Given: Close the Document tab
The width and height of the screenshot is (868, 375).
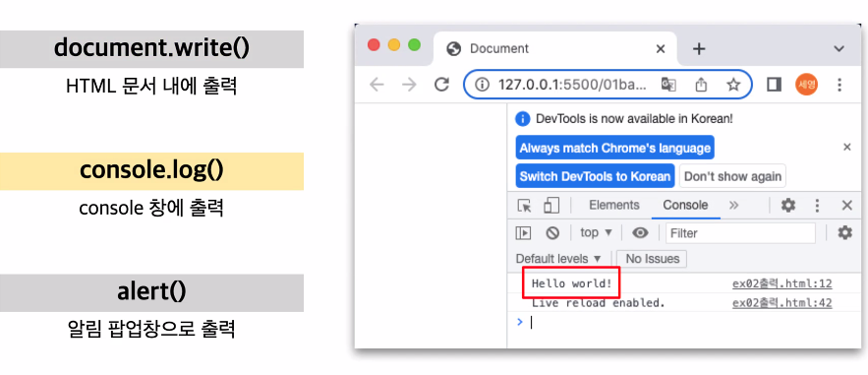Looking at the screenshot, I should [x=660, y=49].
